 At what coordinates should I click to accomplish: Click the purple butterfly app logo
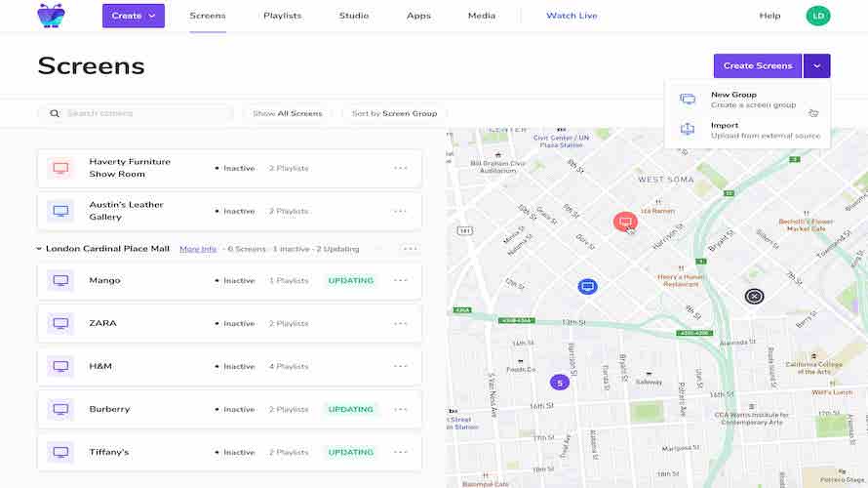[51, 16]
